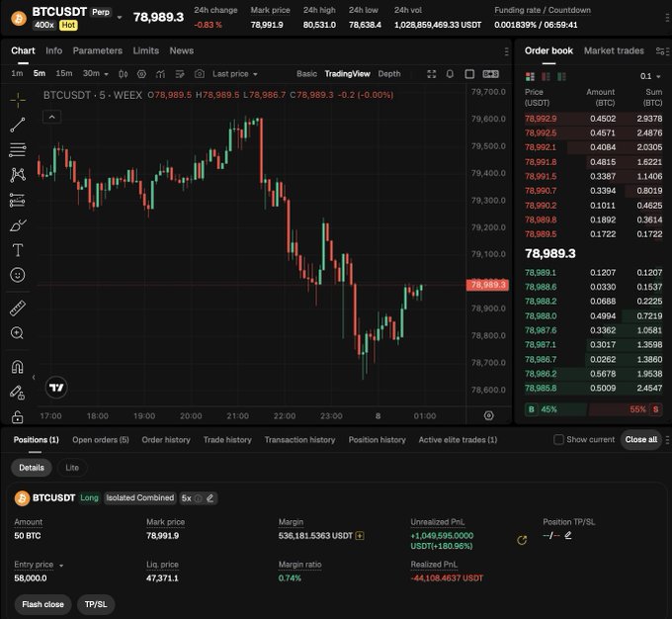Click the 78,989.3 price axis label
Image resolution: width=672 pixels, height=619 pixels.
tap(488, 285)
